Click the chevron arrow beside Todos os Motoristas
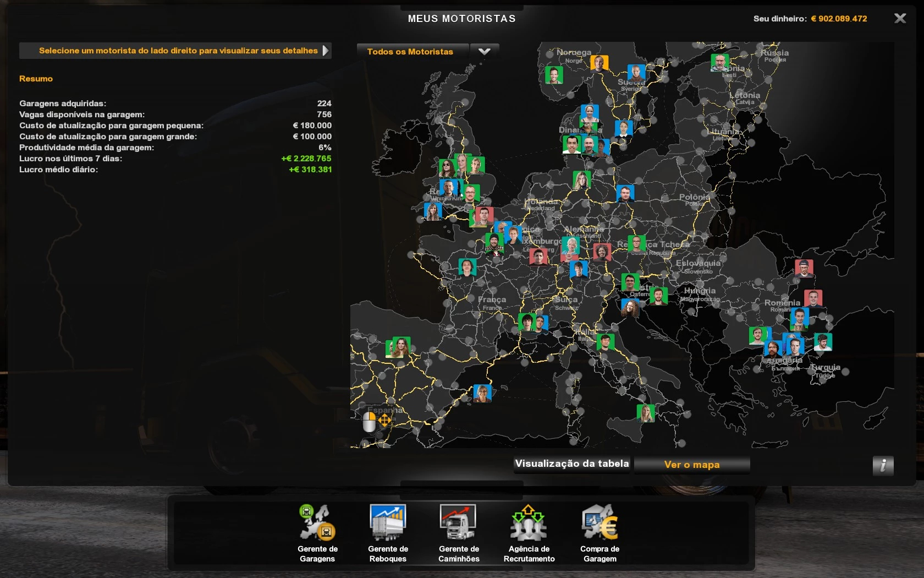The width and height of the screenshot is (924, 578). tap(485, 52)
